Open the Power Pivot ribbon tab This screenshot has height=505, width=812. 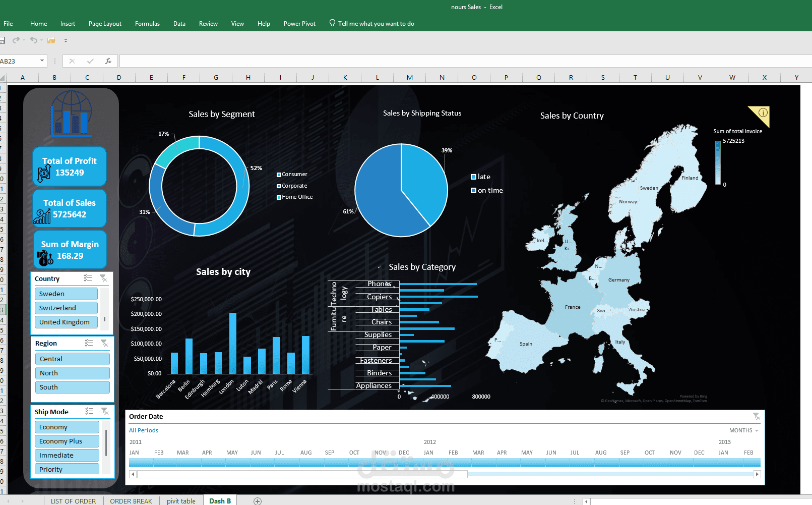point(299,23)
